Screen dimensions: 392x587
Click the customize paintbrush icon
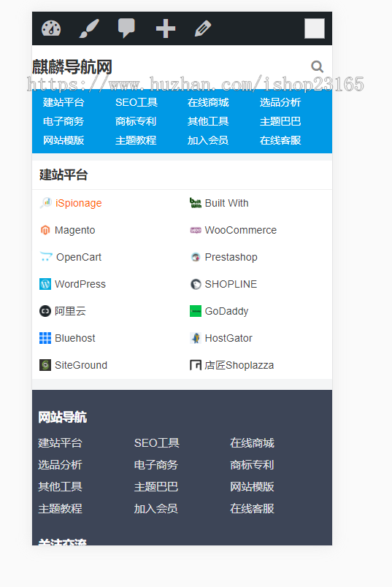(89, 28)
